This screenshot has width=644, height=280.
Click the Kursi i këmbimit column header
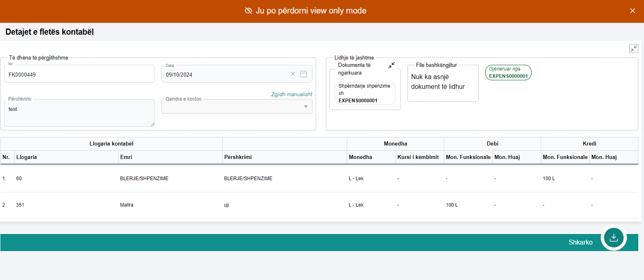click(418, 157)
